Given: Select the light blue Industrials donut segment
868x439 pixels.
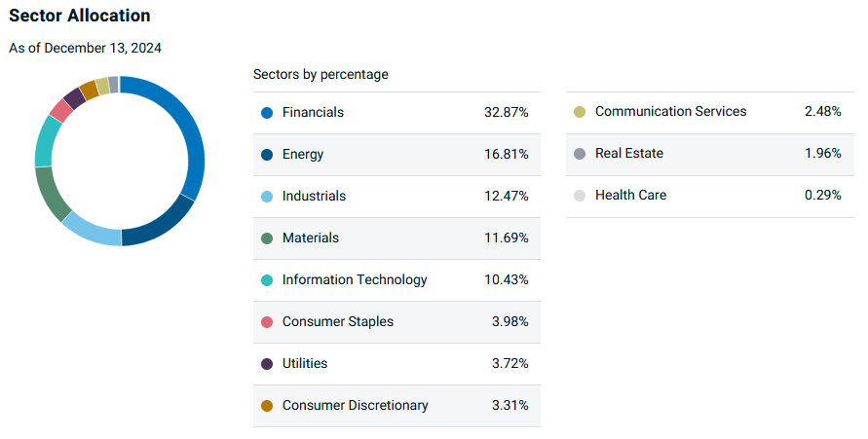Looking at the screenshot, I should click(x=92, y=231).
